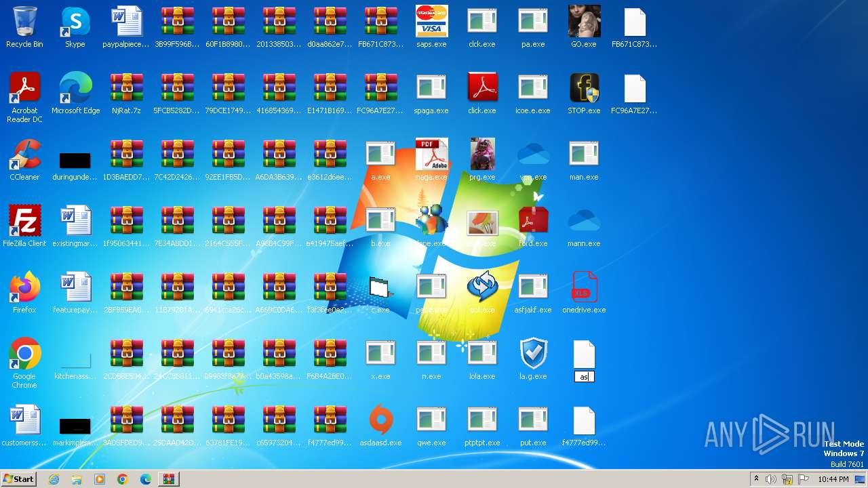The width and height of the screenshot is (868, 488).
Task: Select the n.exe file icon
Action: tap(431, 359)
